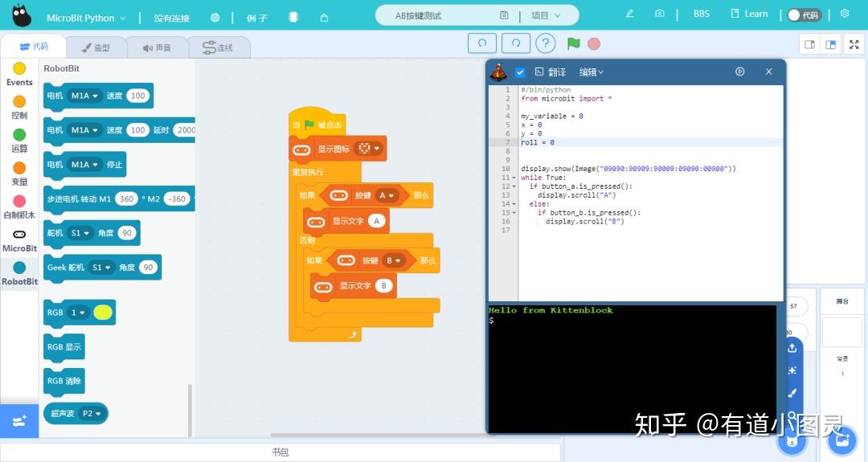Close the Python code panel
Screen dimensions: 868x462
click(x=768, y=72)
